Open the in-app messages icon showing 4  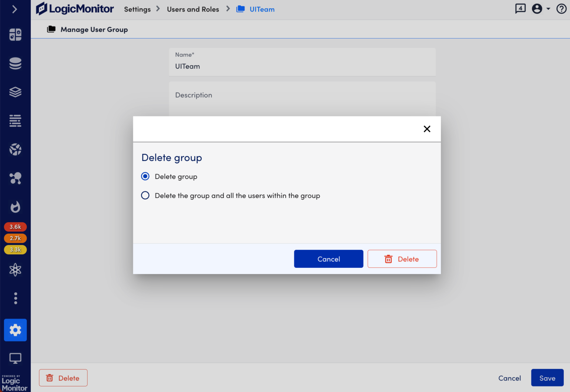click(x=520, y=8)
